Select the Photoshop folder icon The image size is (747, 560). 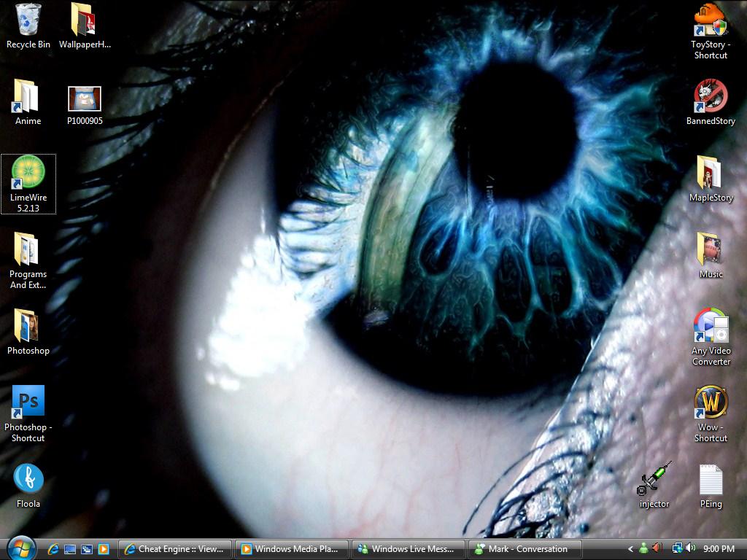(x=26, y=326)
